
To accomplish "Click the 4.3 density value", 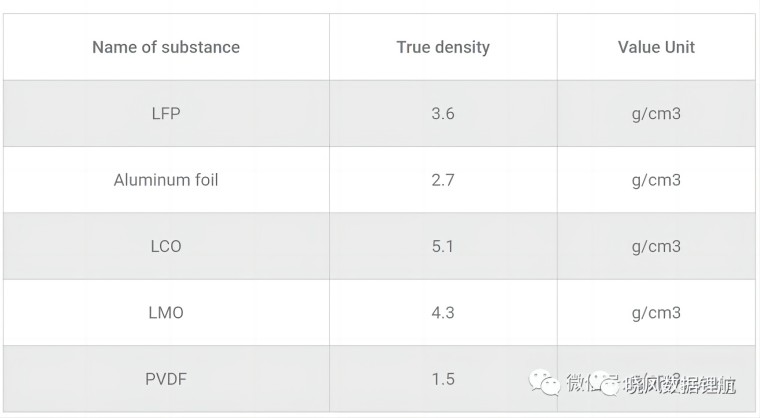I will point(443,313).
